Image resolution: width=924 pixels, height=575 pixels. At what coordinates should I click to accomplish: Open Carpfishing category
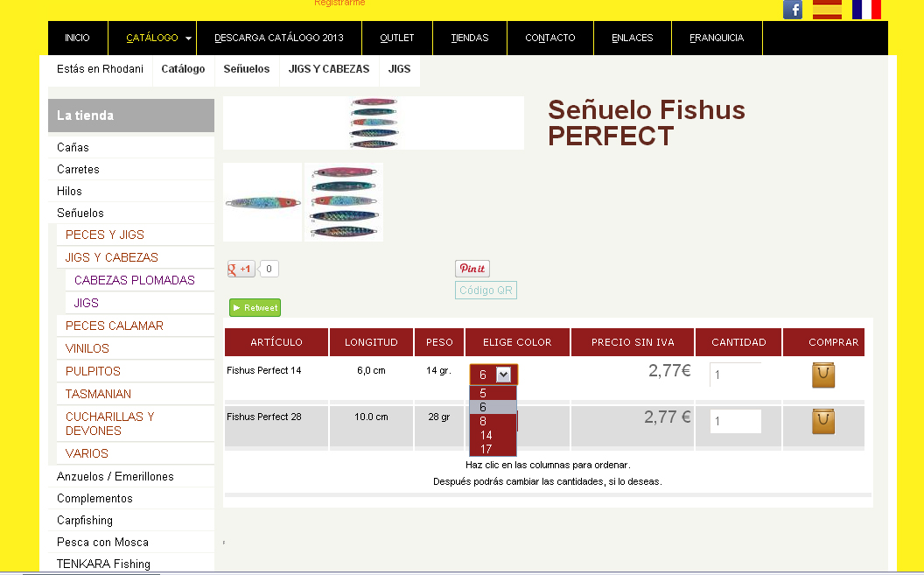pyautogui.click(x=131, y=520)
